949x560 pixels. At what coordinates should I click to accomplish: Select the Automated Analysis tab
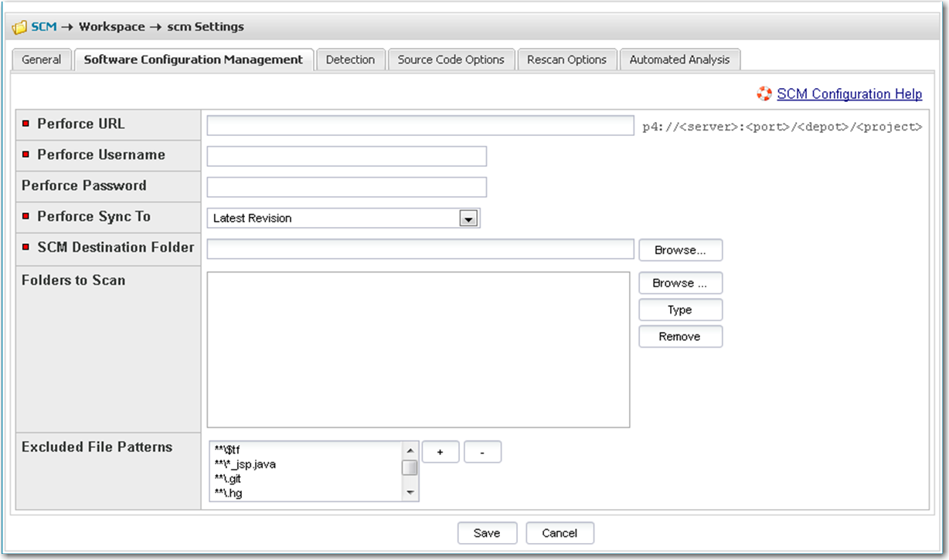[x=679, y=59]
